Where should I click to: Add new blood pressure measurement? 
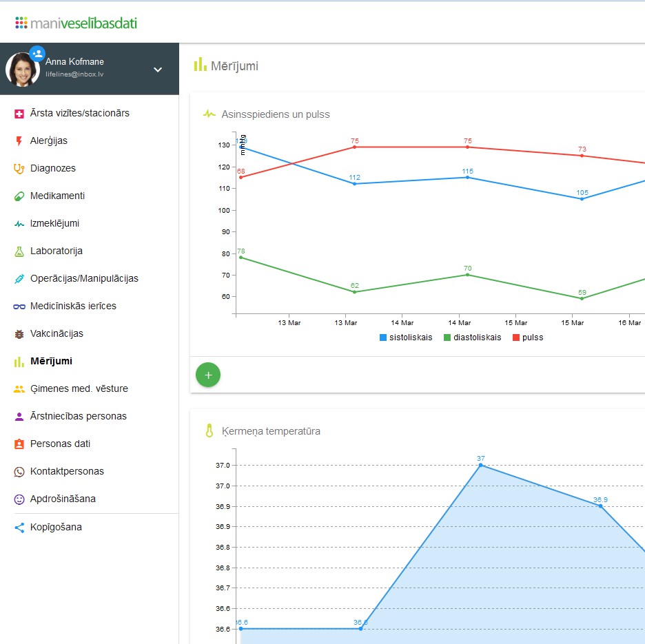(x=208, y=375)
